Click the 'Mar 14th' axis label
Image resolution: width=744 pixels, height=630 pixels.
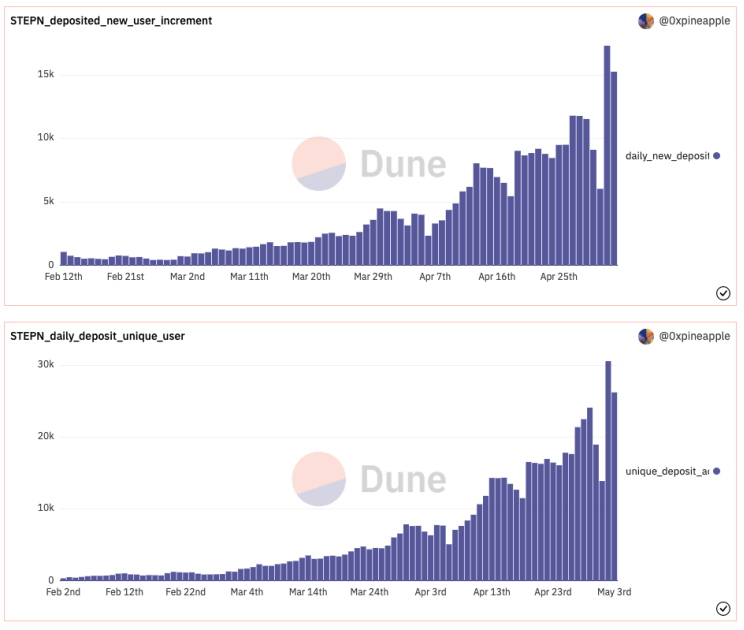tap(308, 592)
